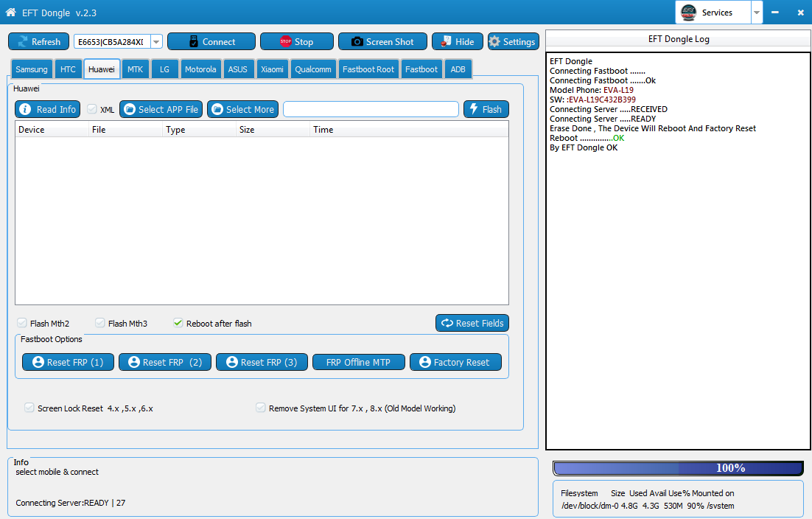
Task: Click the camera icon for Screen Shot
Action: (357, 41)
